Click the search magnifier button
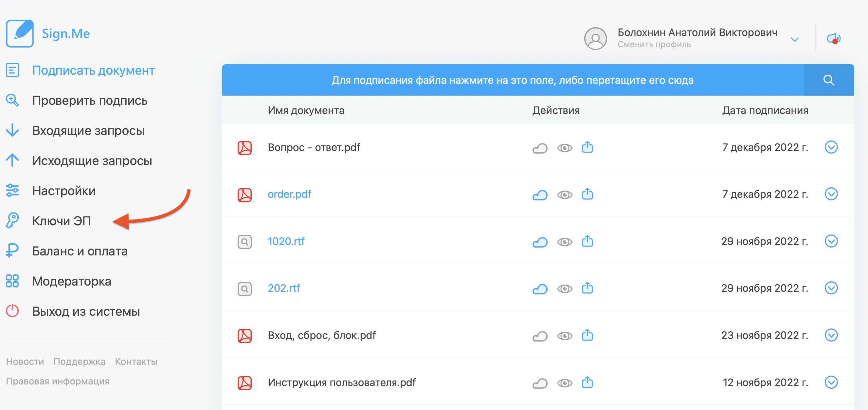 [x=829, y=80]
